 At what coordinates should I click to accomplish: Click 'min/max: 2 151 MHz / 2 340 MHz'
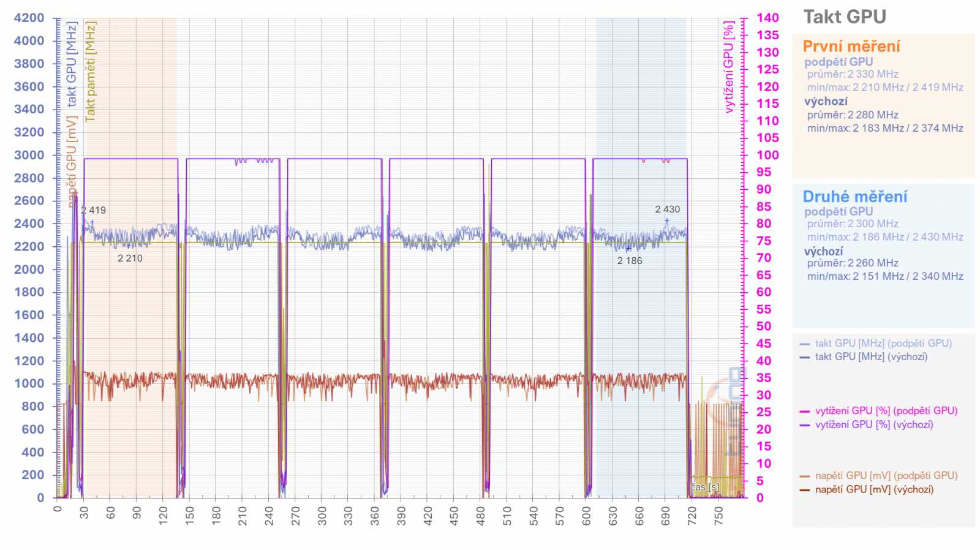point(885,277)
